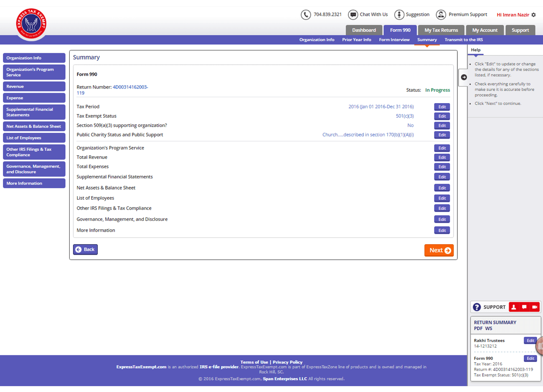Edit the Total Expenses row
The width and height of the screenshot is (543, 392).
point(442,167)
